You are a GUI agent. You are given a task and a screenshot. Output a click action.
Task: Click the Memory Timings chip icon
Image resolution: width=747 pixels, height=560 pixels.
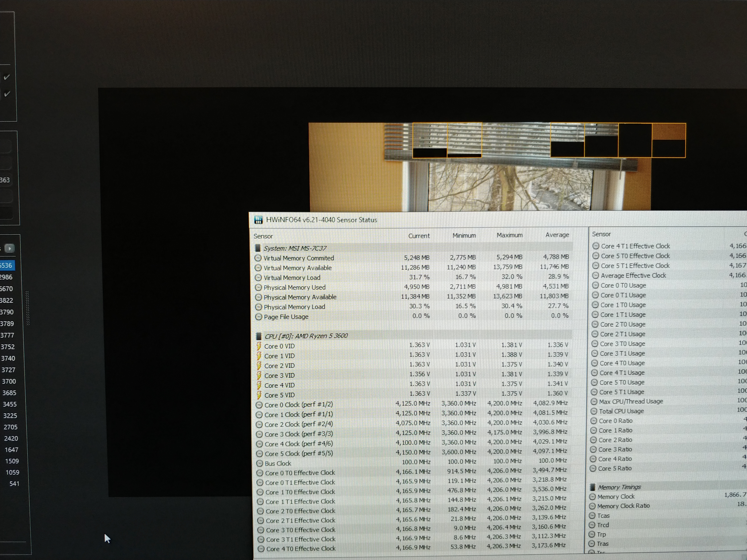592,487
